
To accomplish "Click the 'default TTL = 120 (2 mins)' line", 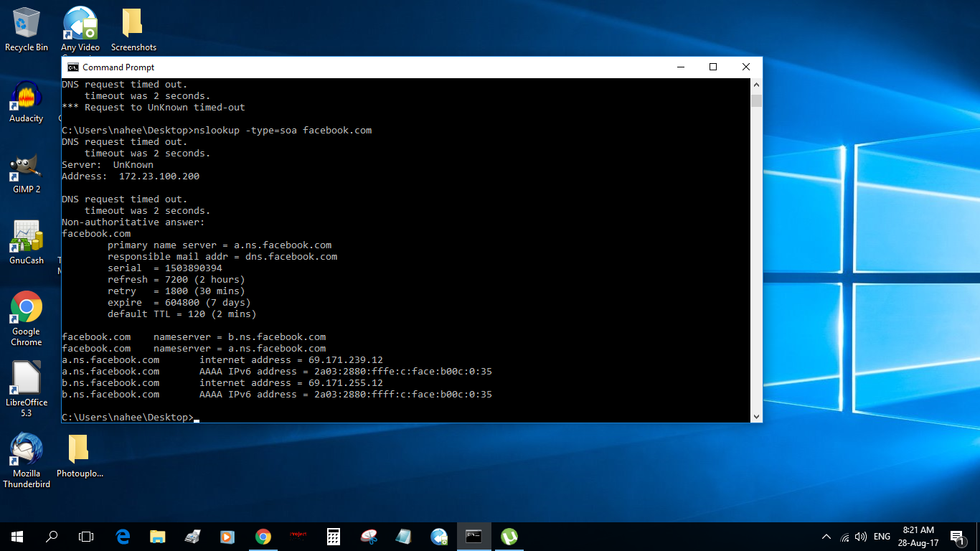I will 182,314.
